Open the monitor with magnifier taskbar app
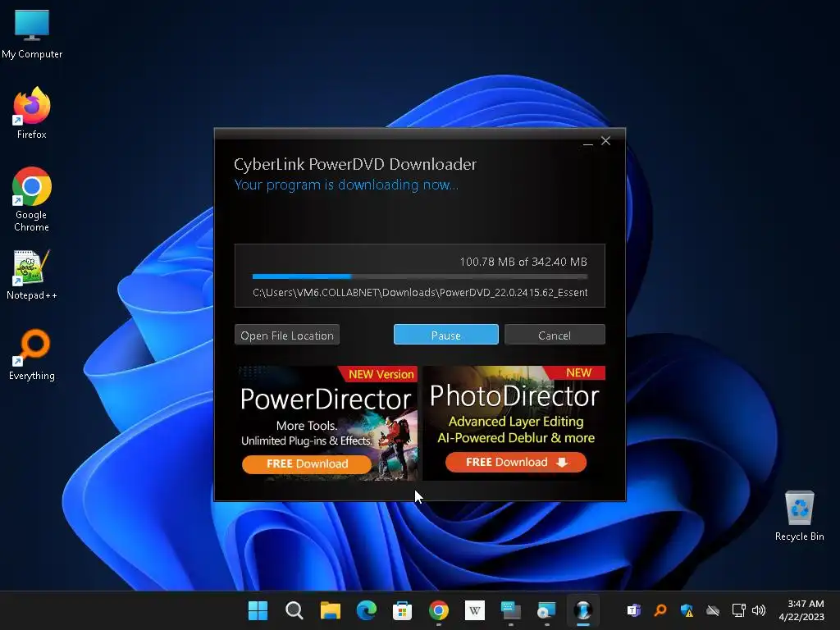Screen dimensions: 840x630 click(x=547, y=610)
